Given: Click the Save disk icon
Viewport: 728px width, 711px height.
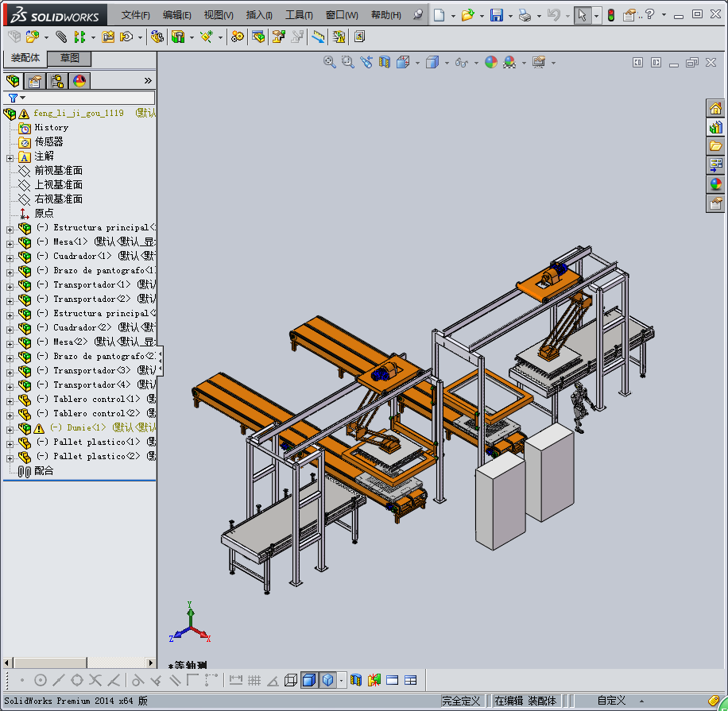Looking at the screenshot, I should coord(496,15).
